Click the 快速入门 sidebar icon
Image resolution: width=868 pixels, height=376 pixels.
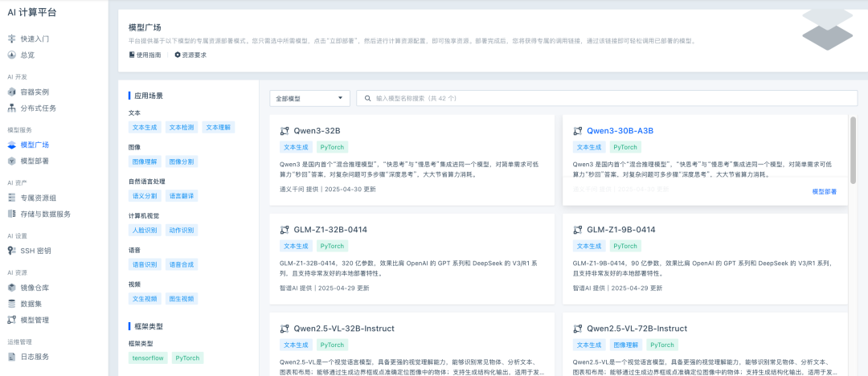tap(11, 39)
